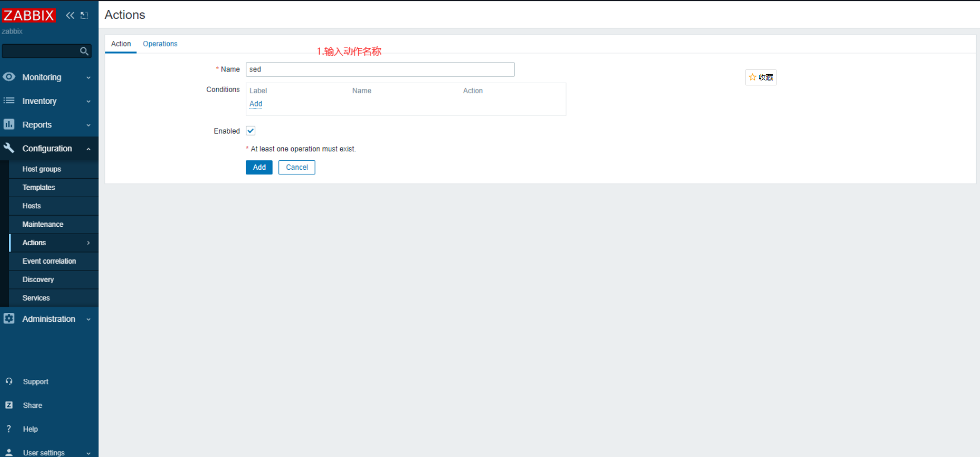Select the Action tab

coord(121,44)
